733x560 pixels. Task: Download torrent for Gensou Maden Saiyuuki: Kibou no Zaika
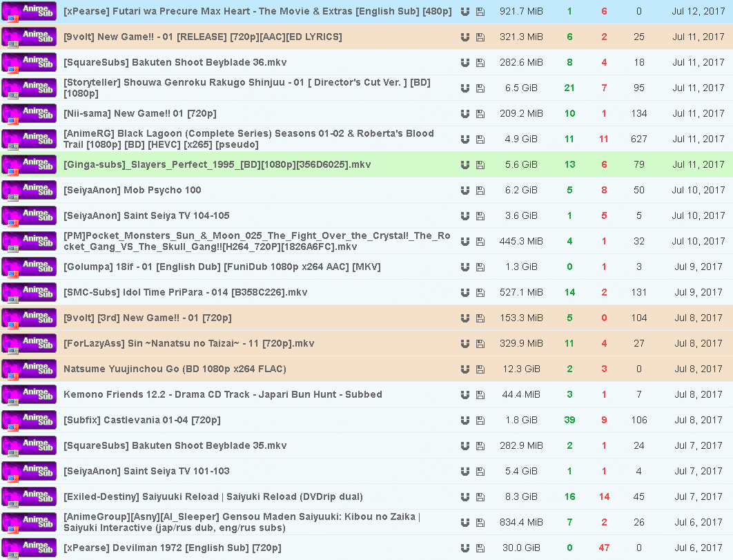point(480,523)
